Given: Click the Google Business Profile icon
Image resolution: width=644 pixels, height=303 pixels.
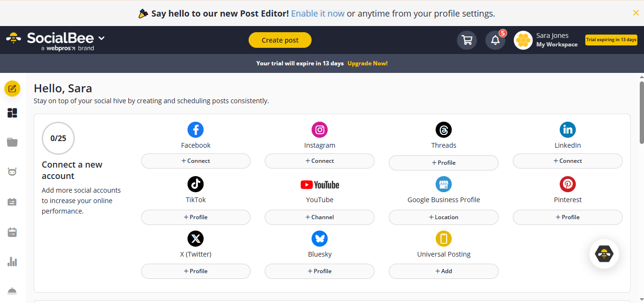Looking at the screenshot, I should 444,184.
